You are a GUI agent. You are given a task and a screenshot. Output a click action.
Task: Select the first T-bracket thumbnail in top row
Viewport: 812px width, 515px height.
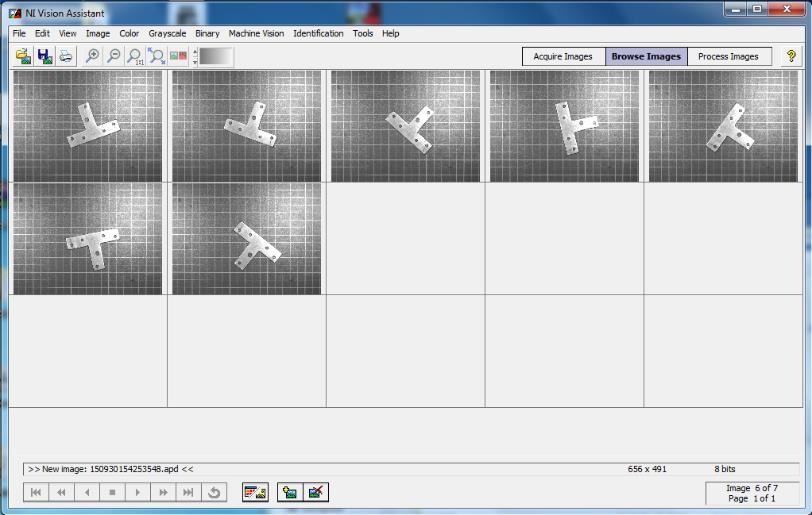click(88, 126)
